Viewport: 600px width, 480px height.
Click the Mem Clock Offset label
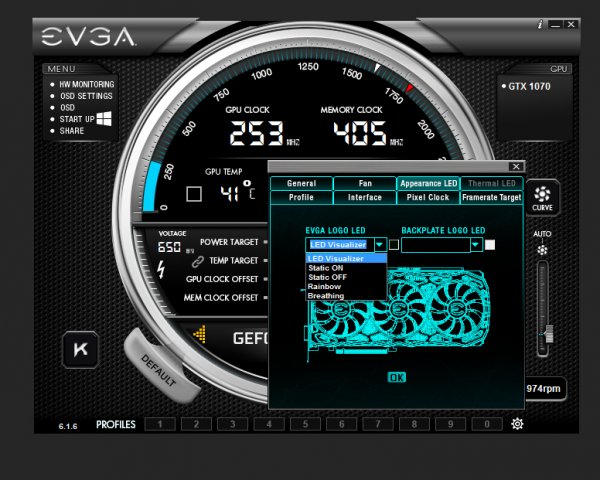click(x=221, y=297)
